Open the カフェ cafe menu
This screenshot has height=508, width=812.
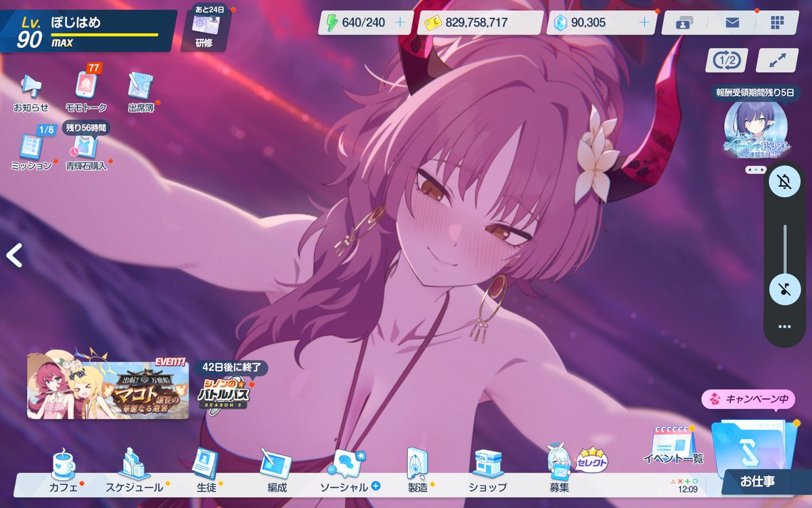coord(64,471)
